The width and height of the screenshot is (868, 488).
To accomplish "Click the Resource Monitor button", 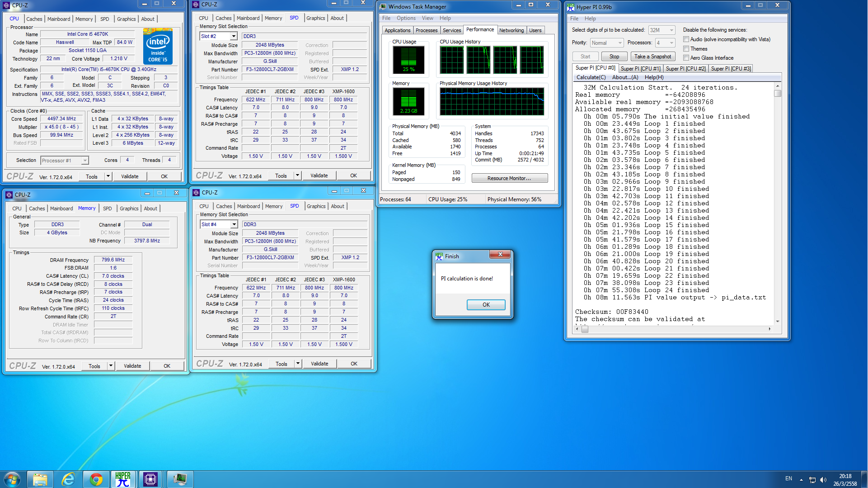I will (509, 178).
